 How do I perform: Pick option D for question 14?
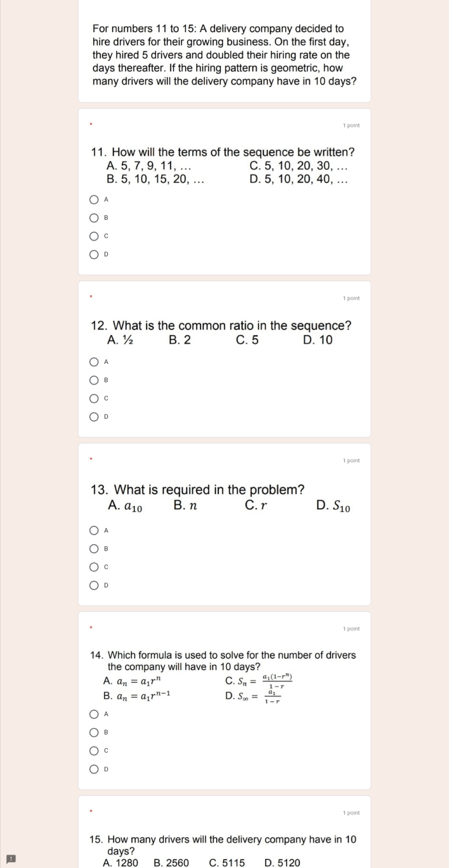click(93, 768)
